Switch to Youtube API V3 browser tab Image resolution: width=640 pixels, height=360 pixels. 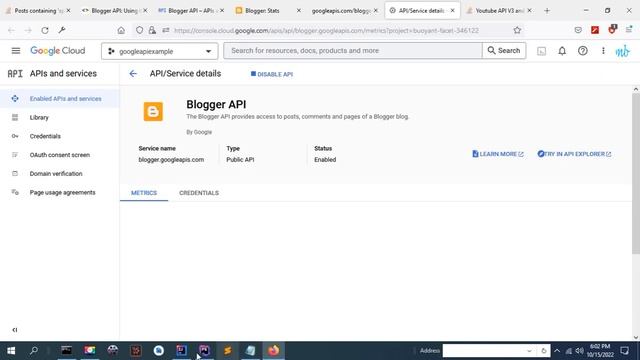tap(499, 11)
